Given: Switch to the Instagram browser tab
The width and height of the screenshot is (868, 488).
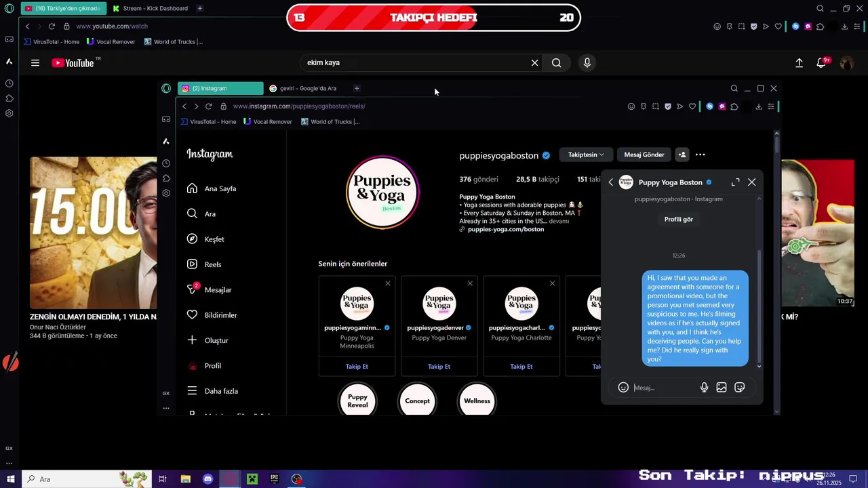Looking at the screenshot, I should tap(220, 88).
